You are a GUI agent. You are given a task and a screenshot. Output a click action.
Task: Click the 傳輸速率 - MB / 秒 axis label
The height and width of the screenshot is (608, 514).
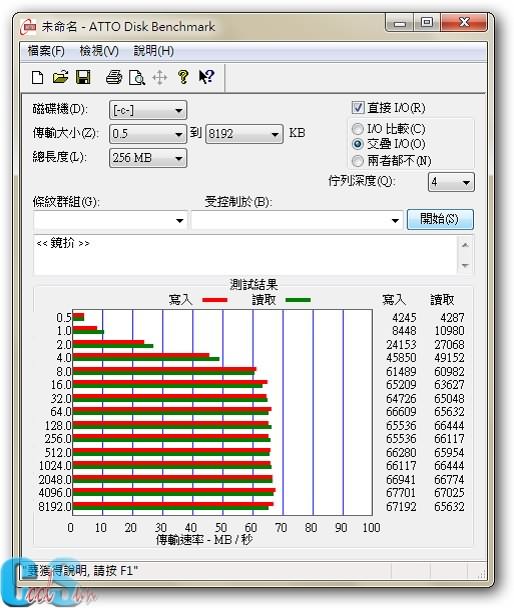point(204,539)
